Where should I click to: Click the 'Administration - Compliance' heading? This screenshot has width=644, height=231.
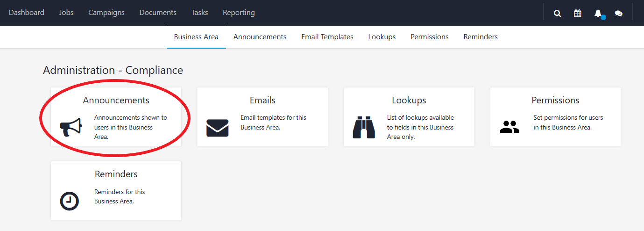(113, 70)
